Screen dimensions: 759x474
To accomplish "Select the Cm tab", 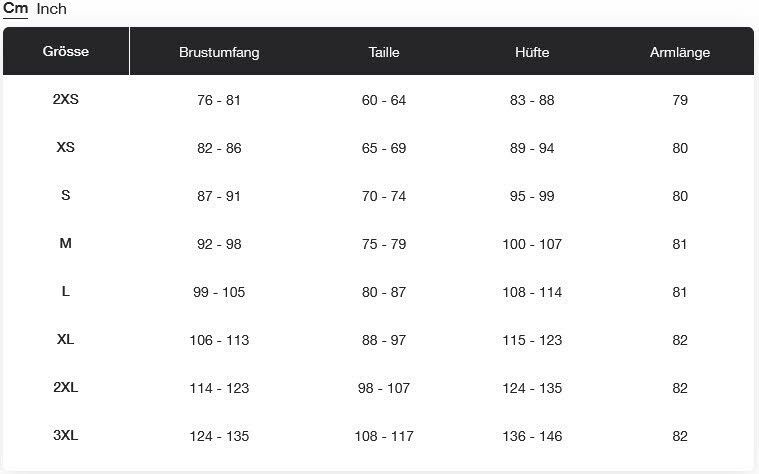I will 15,8.
